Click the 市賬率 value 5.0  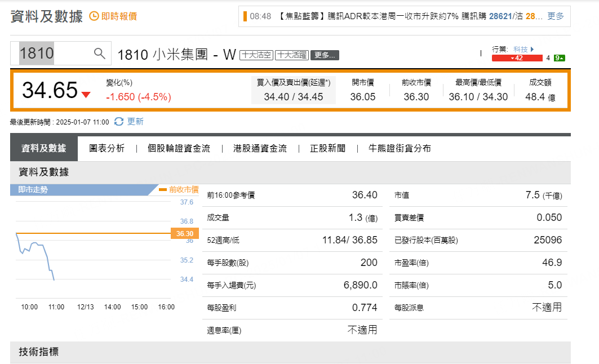pyautogui.click(x=555, y=285)
